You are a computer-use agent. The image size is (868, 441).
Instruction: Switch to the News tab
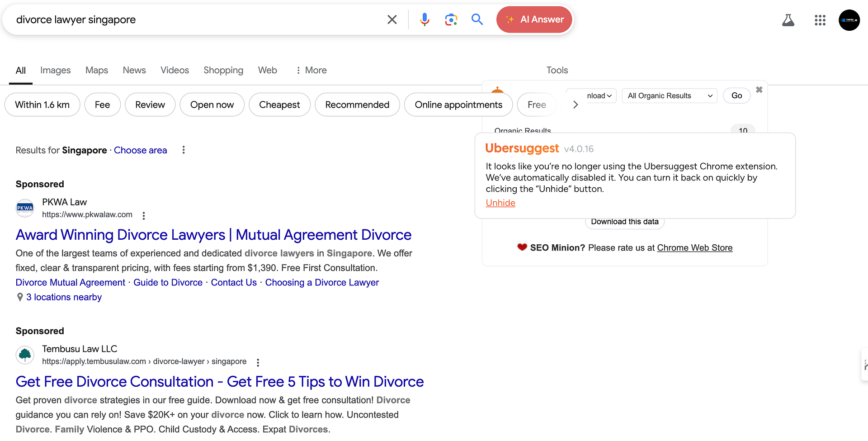coord(134,70)
